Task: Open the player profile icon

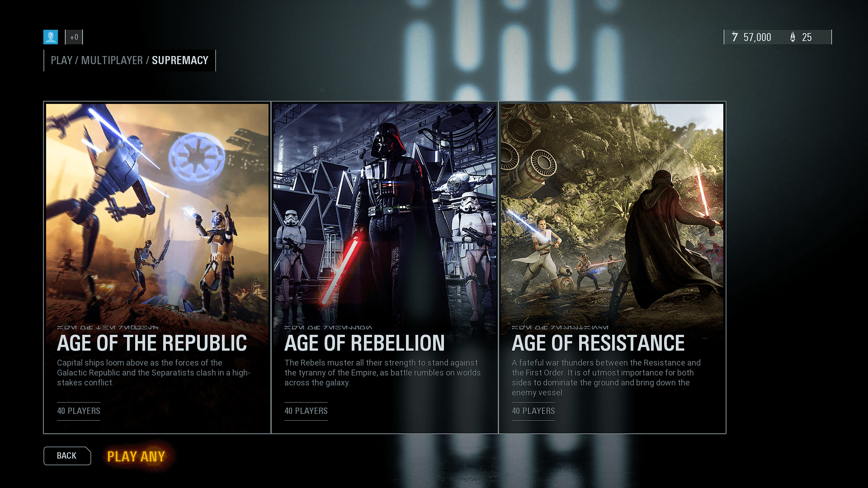Action: point(51,37)
